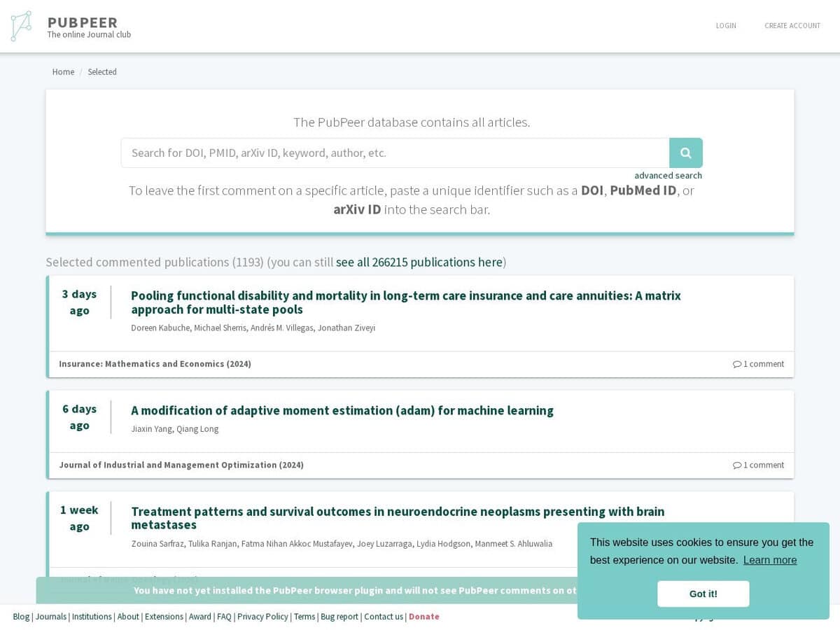The image size is (840, 630).
Task: Click the PUBPEER site title
Action: click(83, 22)
